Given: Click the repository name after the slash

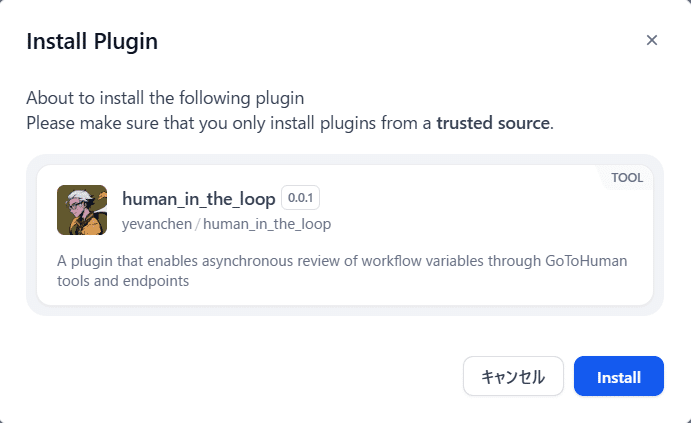Looking at the screenshot, I should [267, 224].
